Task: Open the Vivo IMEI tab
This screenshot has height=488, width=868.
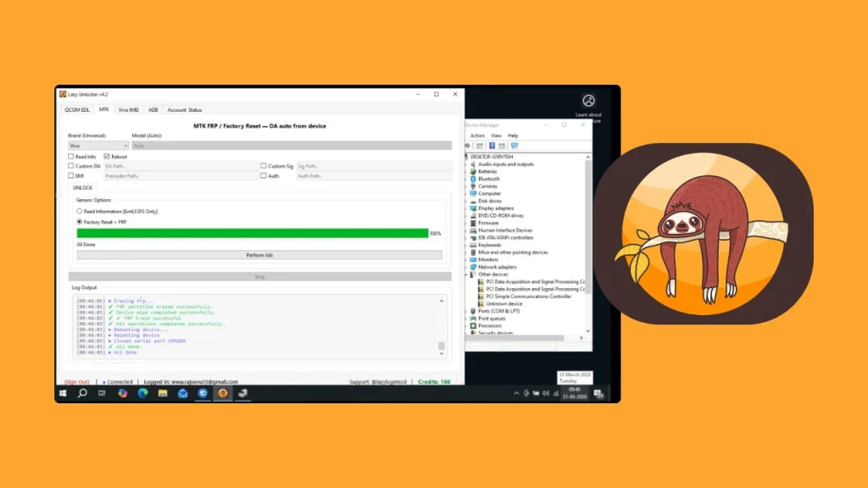Action: (129, 109)
